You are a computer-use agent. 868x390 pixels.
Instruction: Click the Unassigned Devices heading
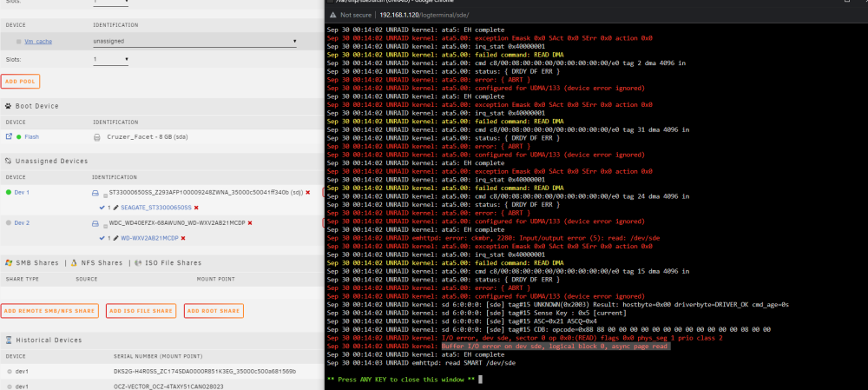point(51,162)
